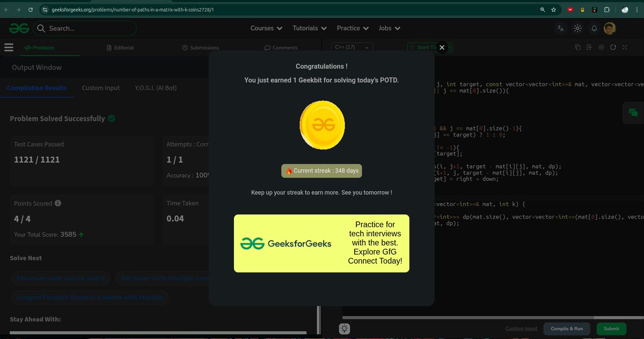Viewport: 644px width, 339px height.
Task: Bookmark this page with the star icon
Action: tap(553, 10)
